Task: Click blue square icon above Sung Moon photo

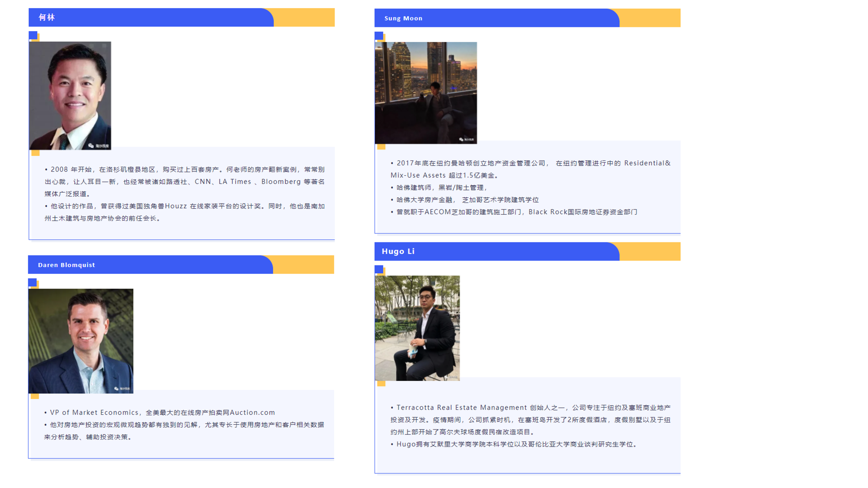Action: tap(379, 36)
